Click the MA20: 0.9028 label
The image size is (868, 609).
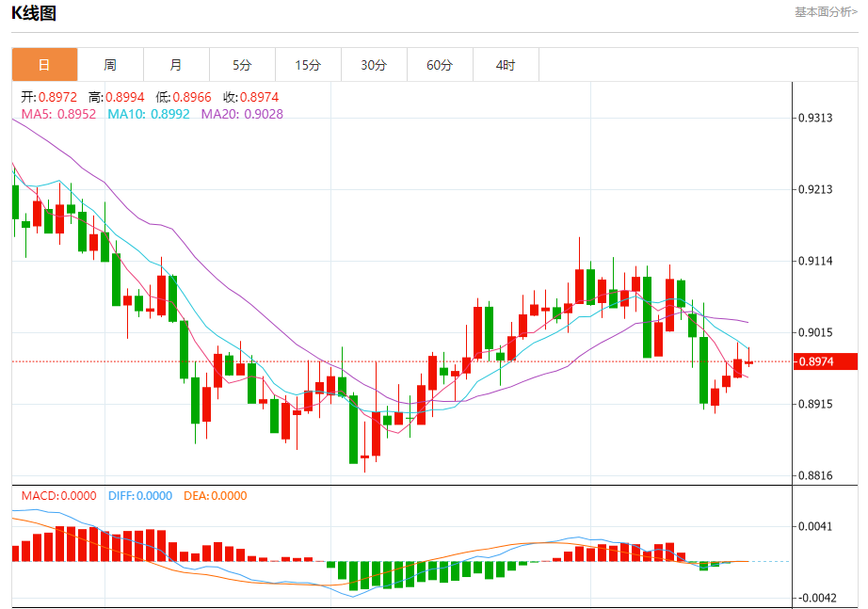242,114
